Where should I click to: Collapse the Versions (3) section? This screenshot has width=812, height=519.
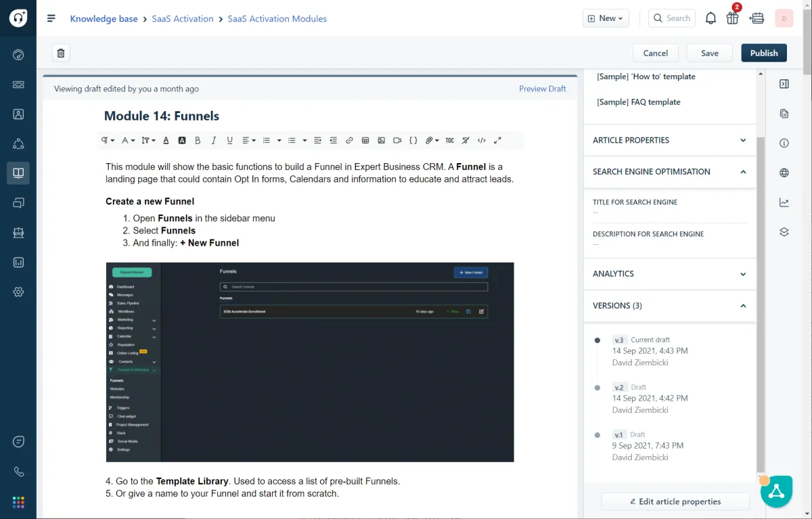click(x=669, y=306)
